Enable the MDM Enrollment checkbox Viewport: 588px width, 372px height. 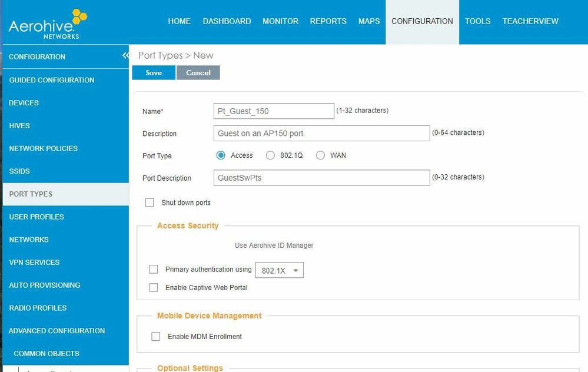tap(155, 336)
